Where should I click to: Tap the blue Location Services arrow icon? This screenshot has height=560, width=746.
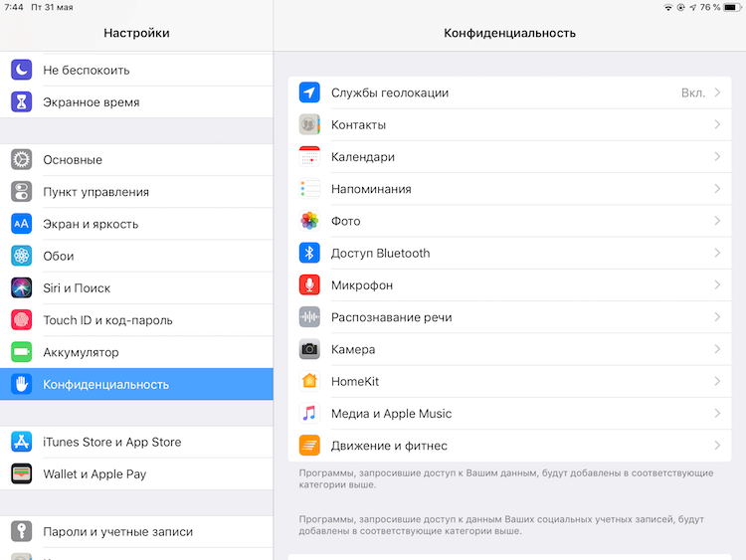pyautogui.click(x=309, y=93)
